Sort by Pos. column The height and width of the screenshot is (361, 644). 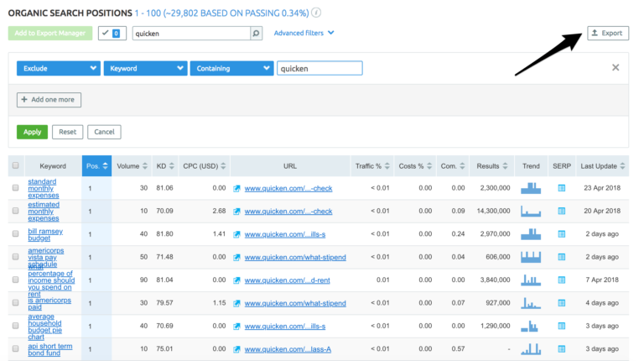[x=96, y=166]
